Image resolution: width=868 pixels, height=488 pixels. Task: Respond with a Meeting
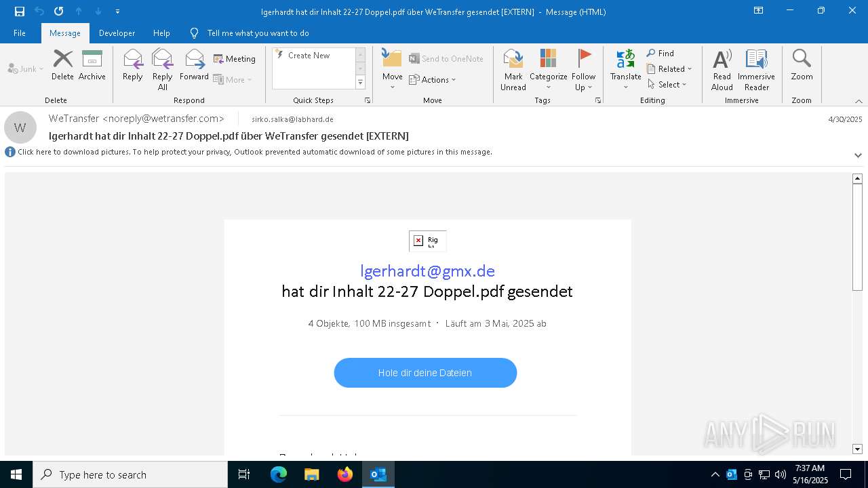235,59
